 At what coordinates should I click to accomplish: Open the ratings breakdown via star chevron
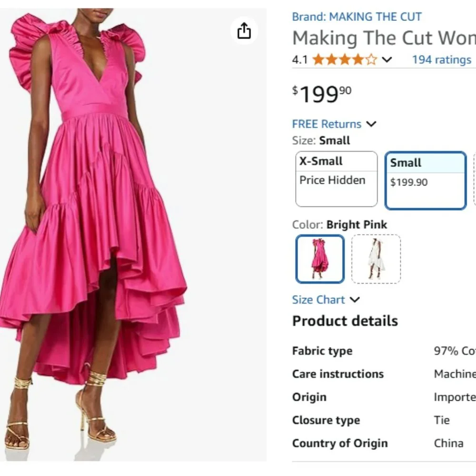click(387, 59)
